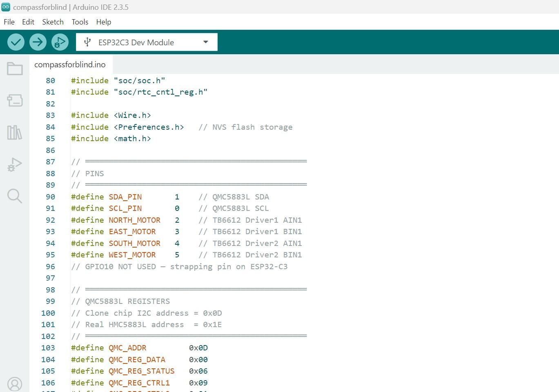Click the SOUTH_MOTOR define name

click(x=135, y=243)
